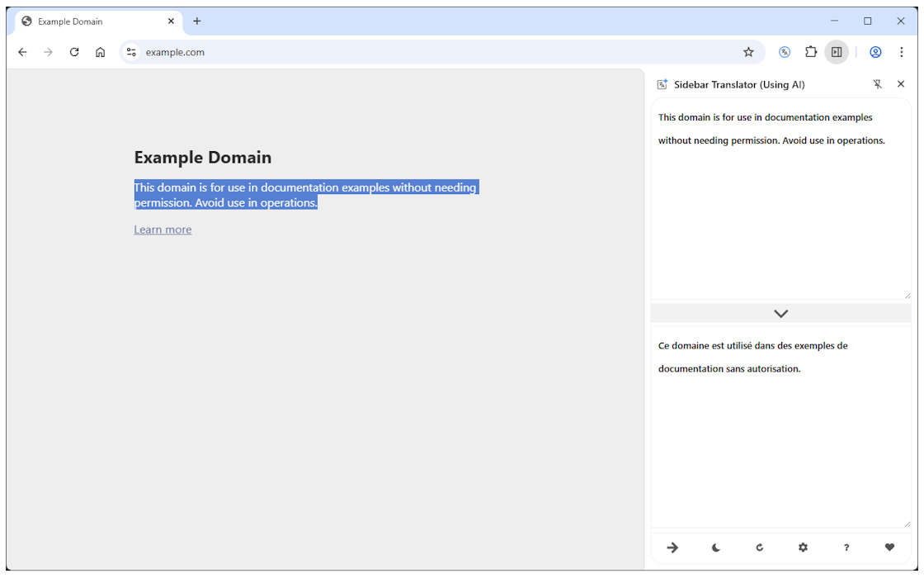
Task: View site information icon in address bar
Action: pyautogui.click(x=131, y=52)
